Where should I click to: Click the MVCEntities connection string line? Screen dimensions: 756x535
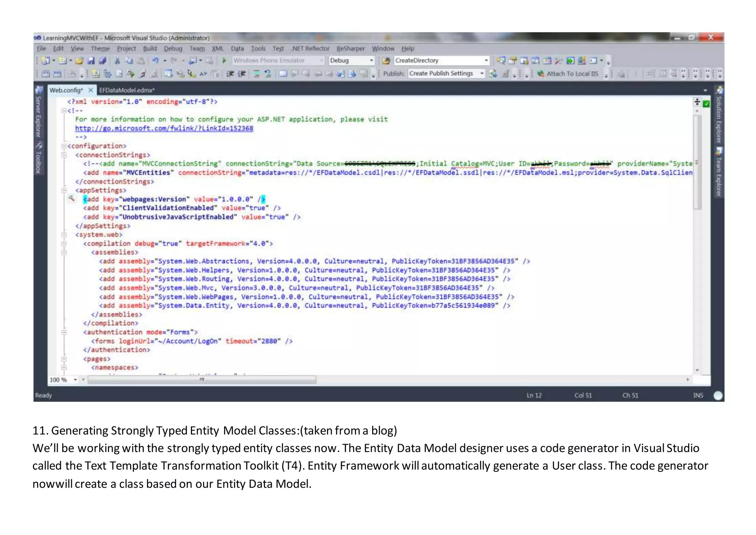388,173
